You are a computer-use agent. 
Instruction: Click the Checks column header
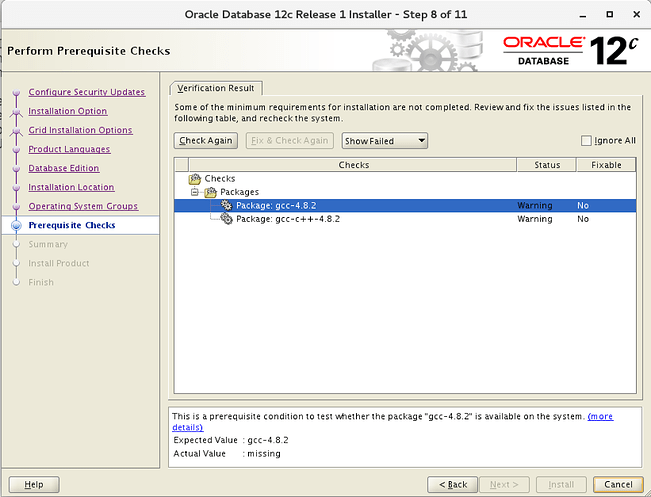(353, 165)
